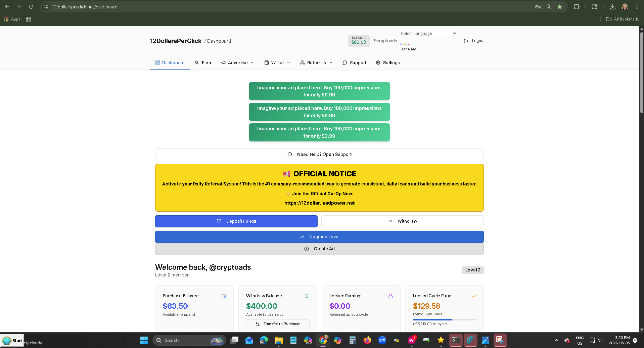Open the Settings tab
The image size is (644, 348).
388,63
